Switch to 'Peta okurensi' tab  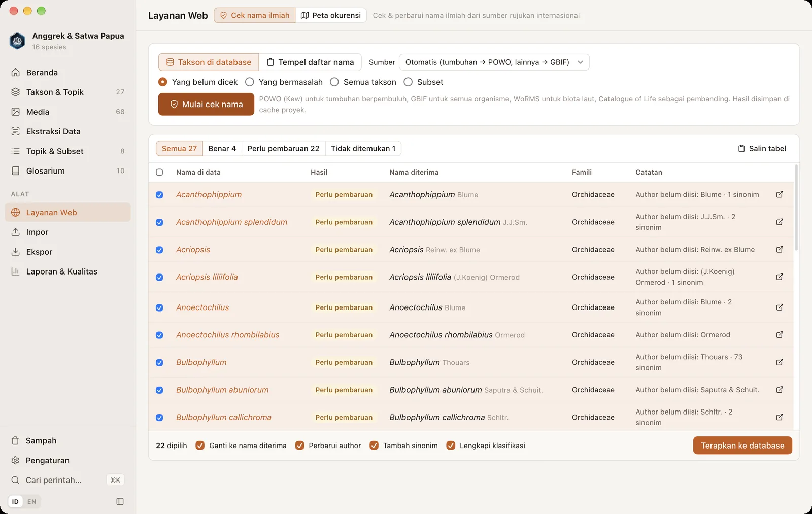tap(331, 15)
